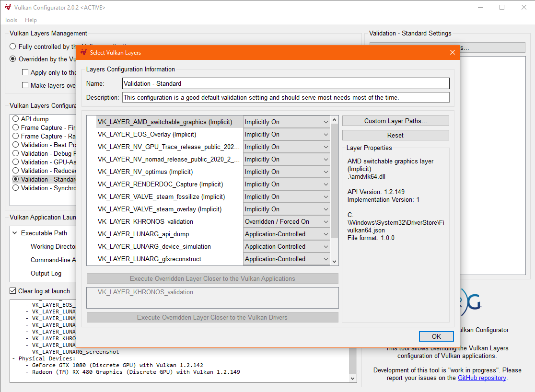The width and height of the screenshot is (535, 392).
Task: Click OK to confirm layer selection
Action: click(436, 336)
